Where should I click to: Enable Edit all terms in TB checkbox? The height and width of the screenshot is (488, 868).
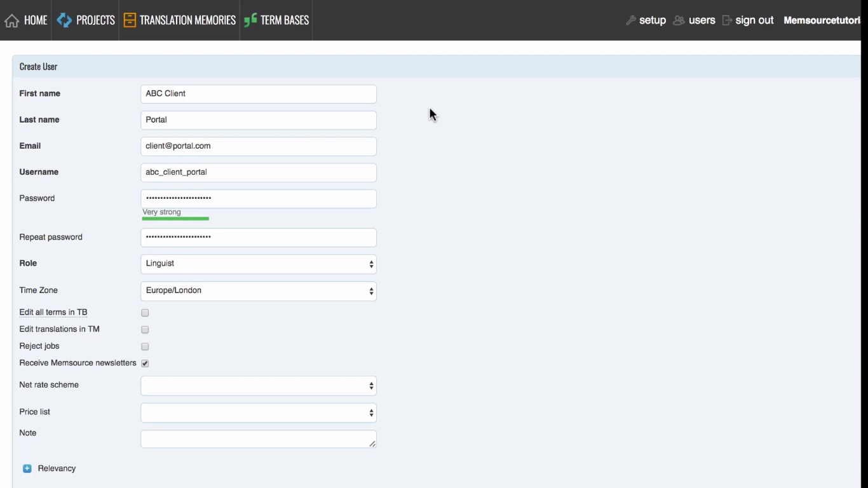pos(145,313)
